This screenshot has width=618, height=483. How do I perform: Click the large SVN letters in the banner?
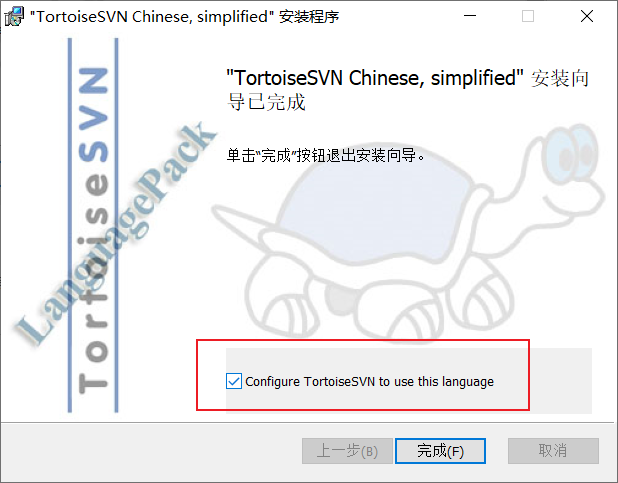coord(93,115)
